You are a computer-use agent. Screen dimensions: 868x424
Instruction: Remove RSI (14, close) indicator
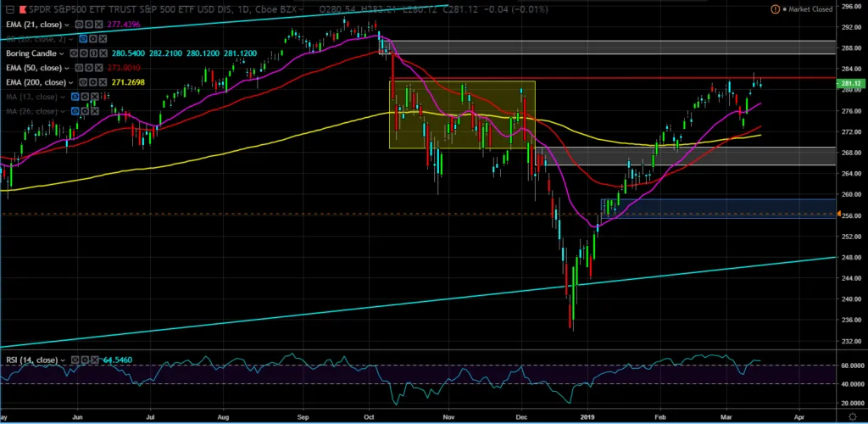coord(95,360)
